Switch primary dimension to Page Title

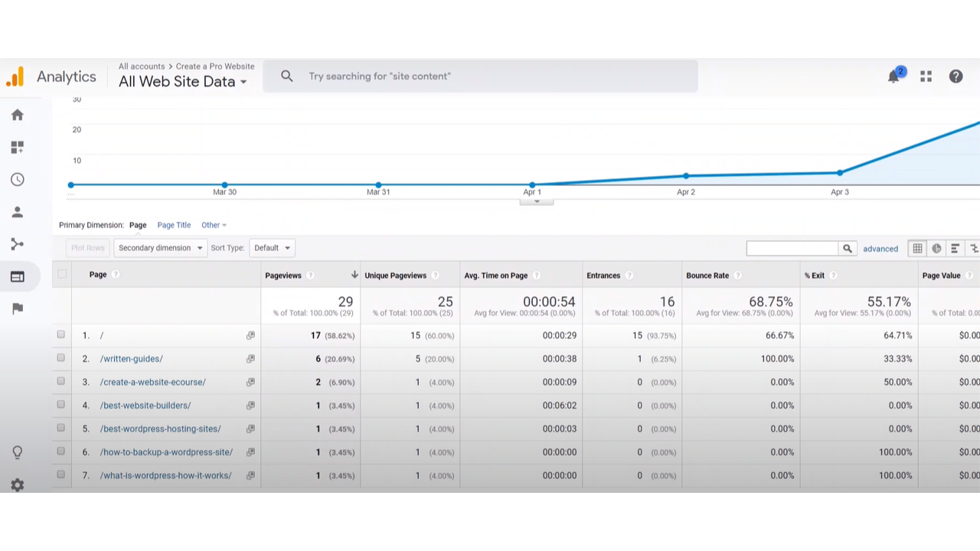[174, 224]
